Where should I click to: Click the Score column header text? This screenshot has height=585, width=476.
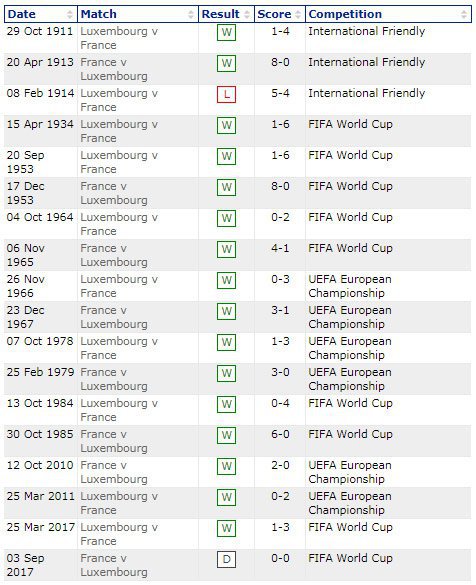tap(274, 14)
